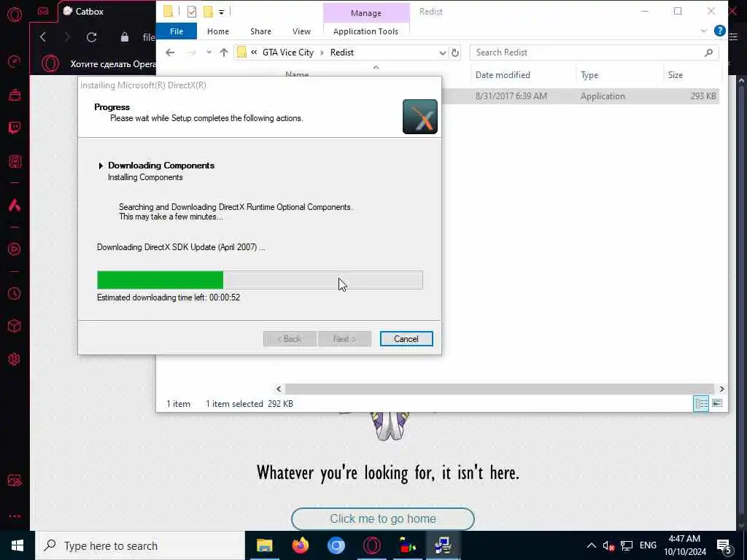Open the Opera logo menu in sidebar
This screenshot has height=560, width=747.
(15, 15)
